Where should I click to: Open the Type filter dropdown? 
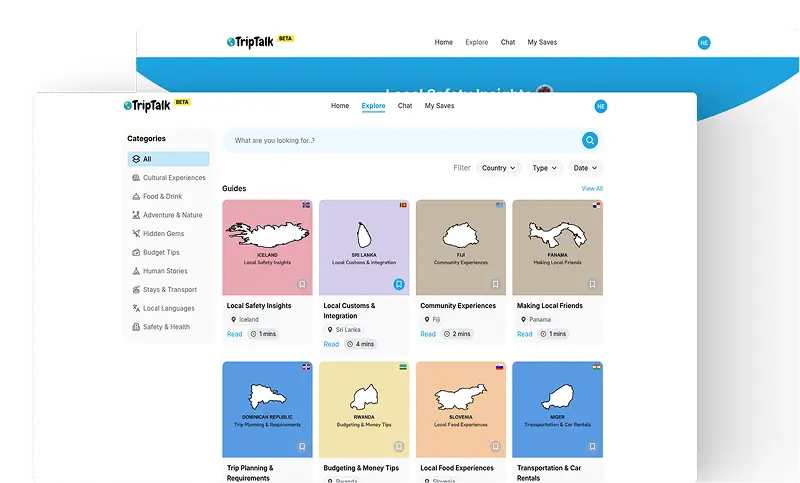(545, 168)
